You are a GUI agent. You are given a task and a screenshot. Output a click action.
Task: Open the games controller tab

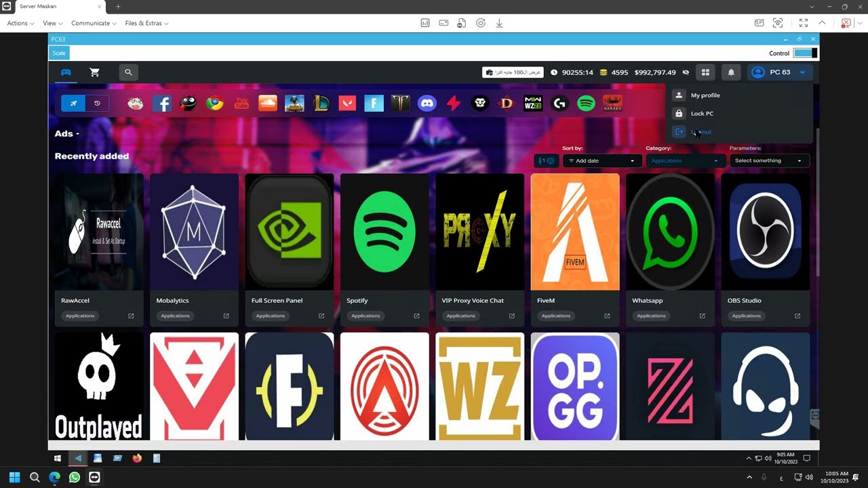coord(66,73)
